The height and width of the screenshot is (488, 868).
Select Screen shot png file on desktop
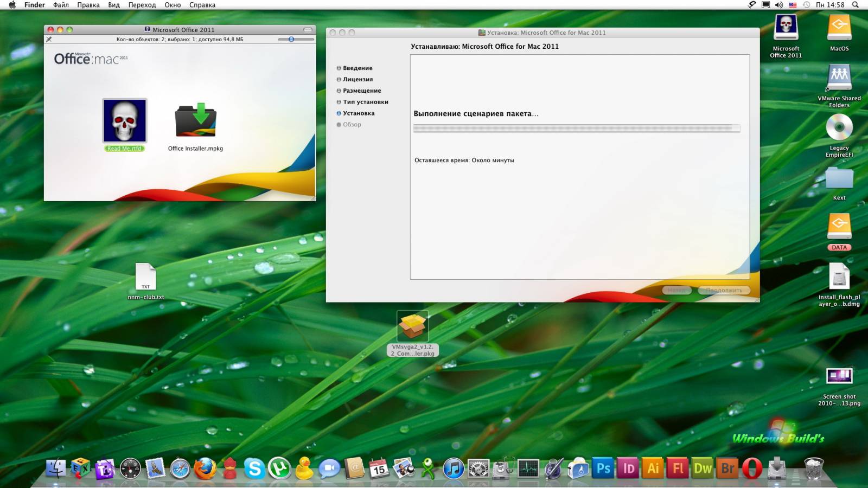point(839,387)
